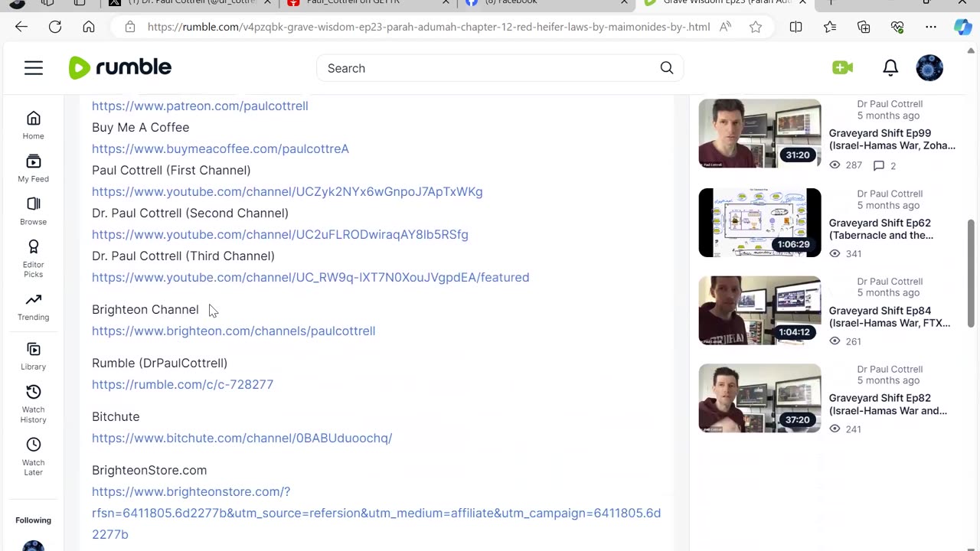Click comment count on Ep99 video

coord(885,165)
